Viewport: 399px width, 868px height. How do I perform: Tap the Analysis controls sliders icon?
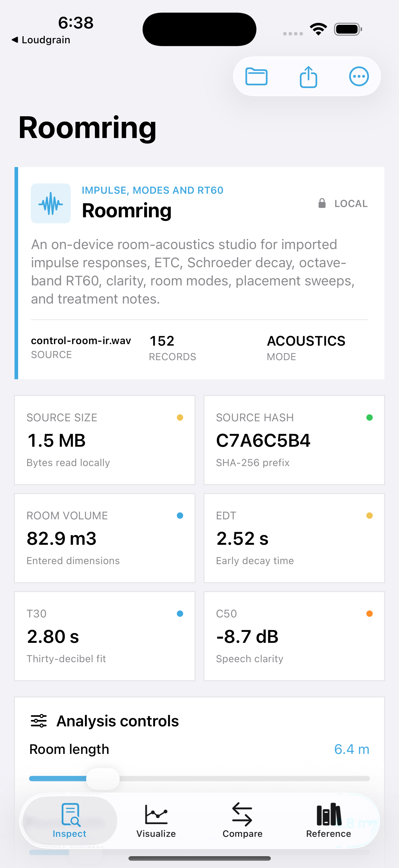[39, 721]
